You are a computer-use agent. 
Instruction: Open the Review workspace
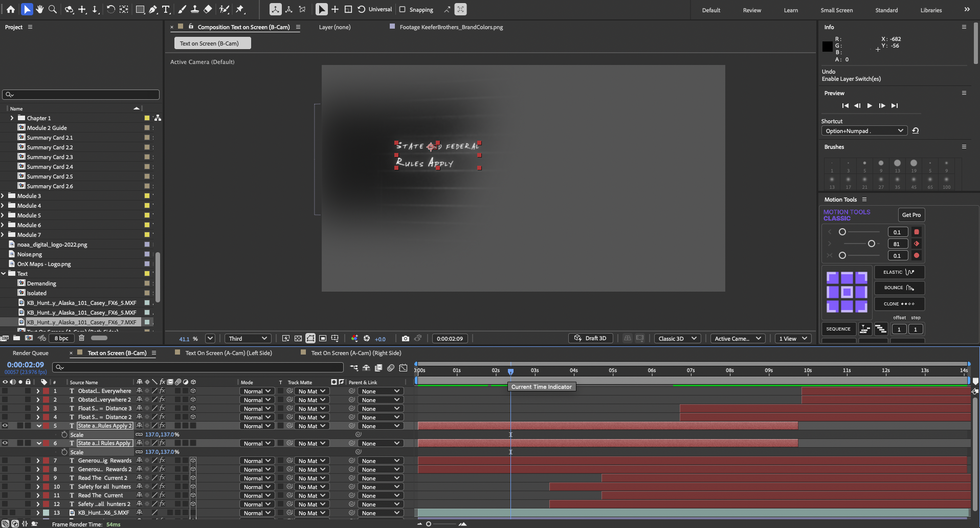(751, 10)
